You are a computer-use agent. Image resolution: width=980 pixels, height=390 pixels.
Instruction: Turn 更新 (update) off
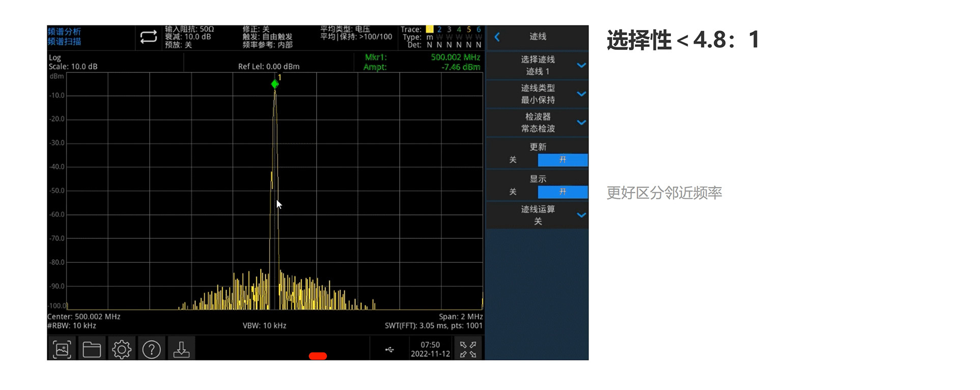pos(513,160)
